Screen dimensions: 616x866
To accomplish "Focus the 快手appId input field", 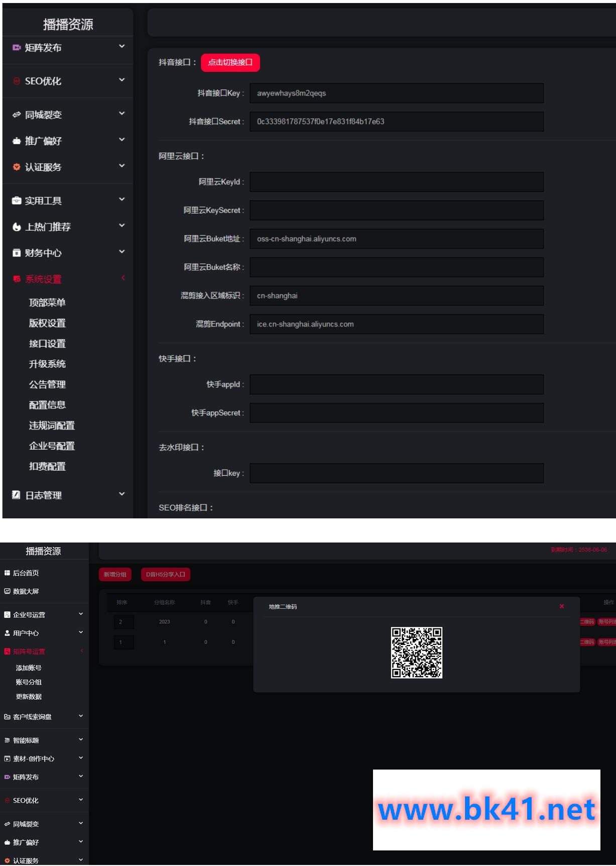I will (397, 384).
